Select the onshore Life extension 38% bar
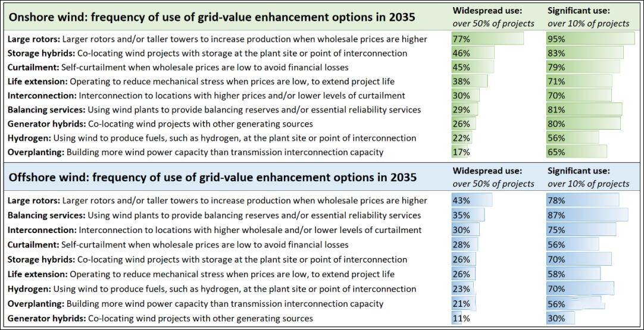Screen dimensions: 644x330 tap(470, 81)
